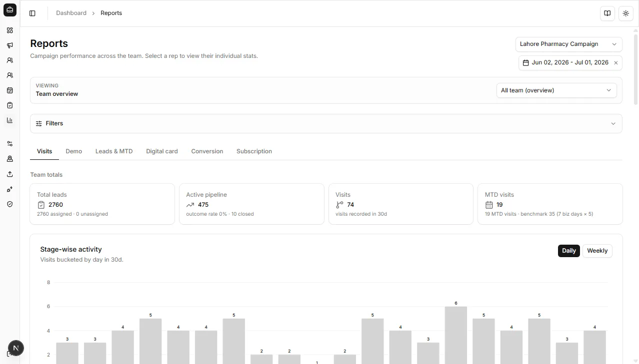
Task: Click the 'Stage-wise activity' heading
Action: point(71,249)
